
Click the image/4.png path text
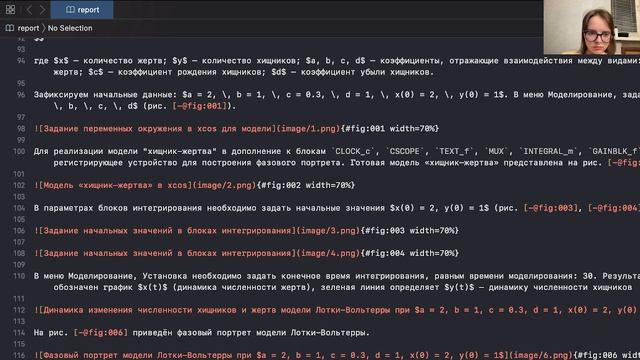pos(328,253)
